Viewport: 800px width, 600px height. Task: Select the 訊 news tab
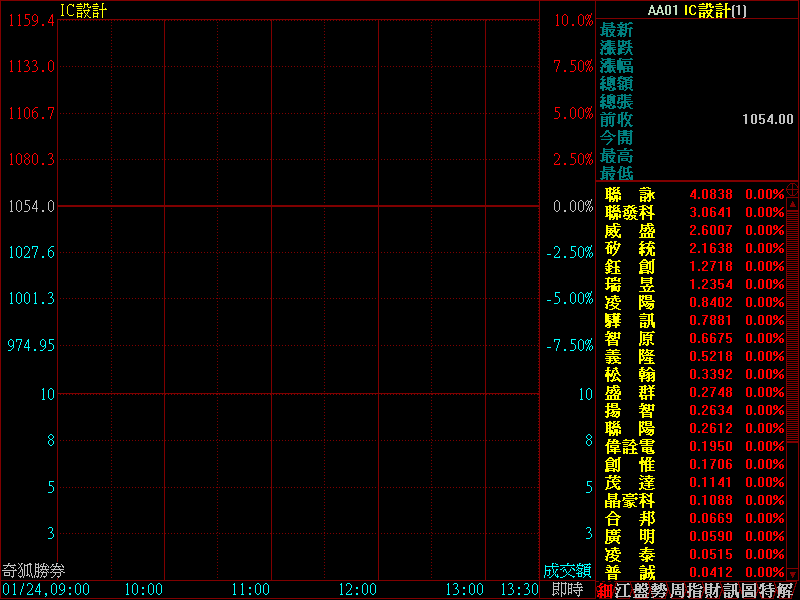click(744, 590)
